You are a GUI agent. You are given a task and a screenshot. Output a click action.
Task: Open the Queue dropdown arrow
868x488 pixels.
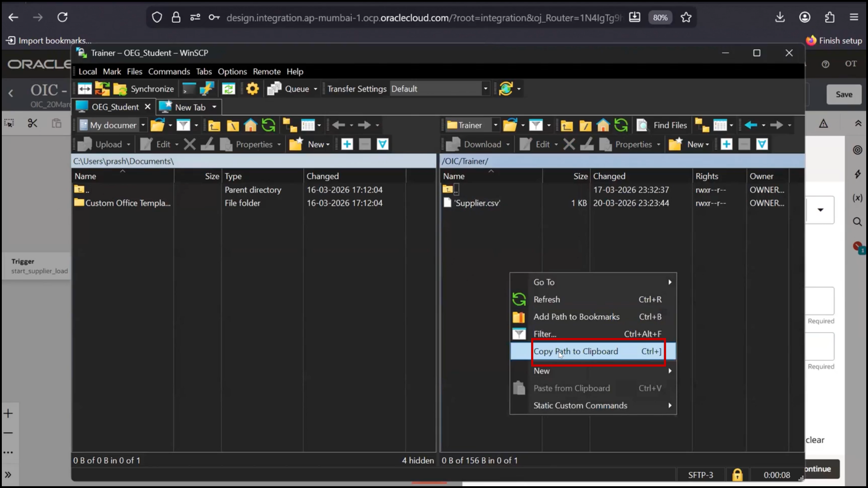(x=316, y=89)
